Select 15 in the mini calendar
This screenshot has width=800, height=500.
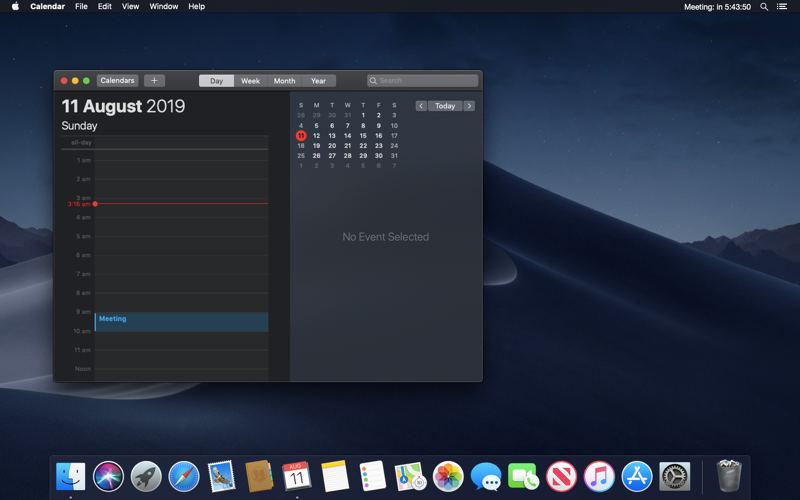click(x=363, y=136)
